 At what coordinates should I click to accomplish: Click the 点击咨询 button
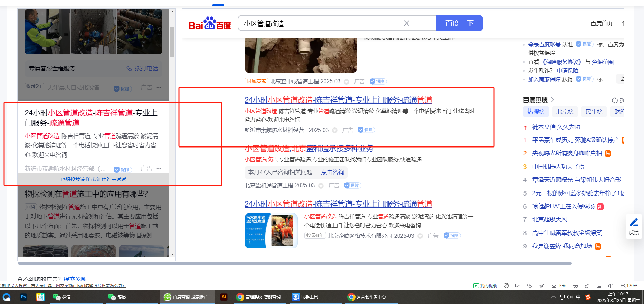[x=333, y=172]
